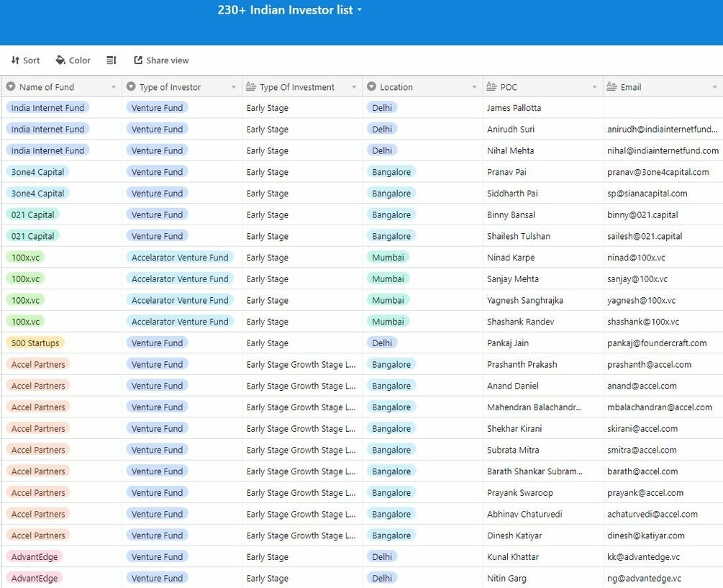Open the Sort options
This screenshot has height=588, width=723.
25,60
